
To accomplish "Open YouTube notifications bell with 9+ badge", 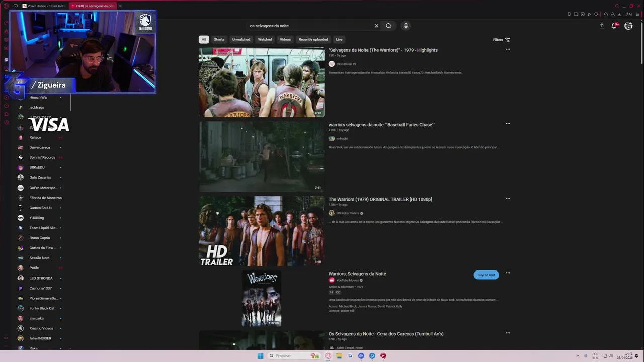I will (x=614, y=26).
